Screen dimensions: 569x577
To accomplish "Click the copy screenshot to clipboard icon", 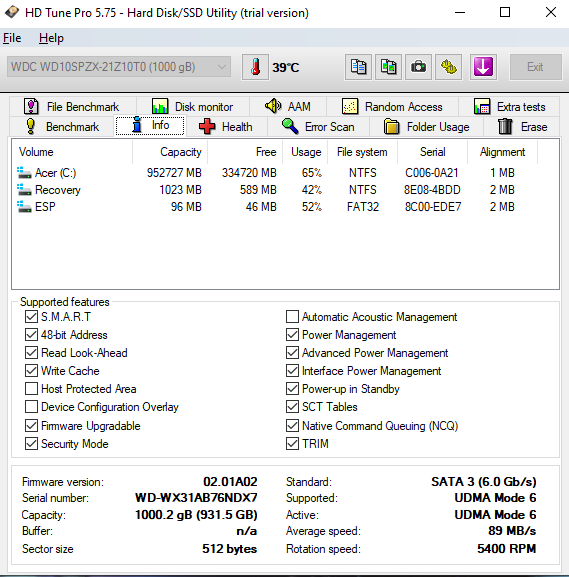I will click(x=388, y=67).
